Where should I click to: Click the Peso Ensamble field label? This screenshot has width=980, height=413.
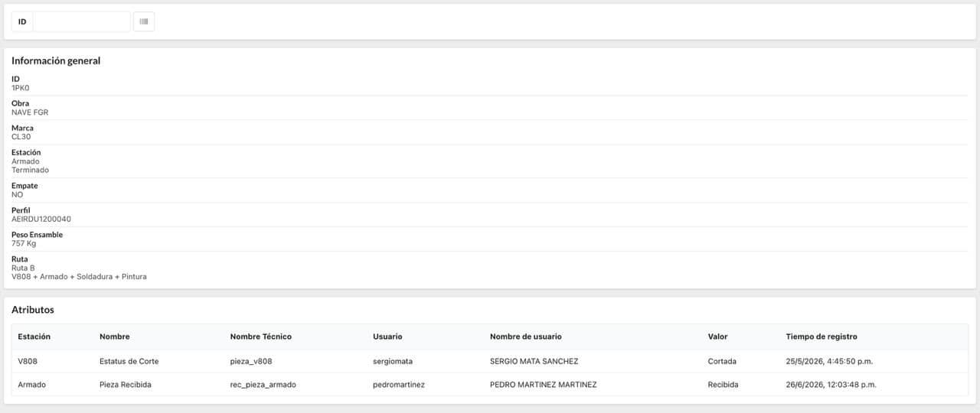[x=37, y=235]
